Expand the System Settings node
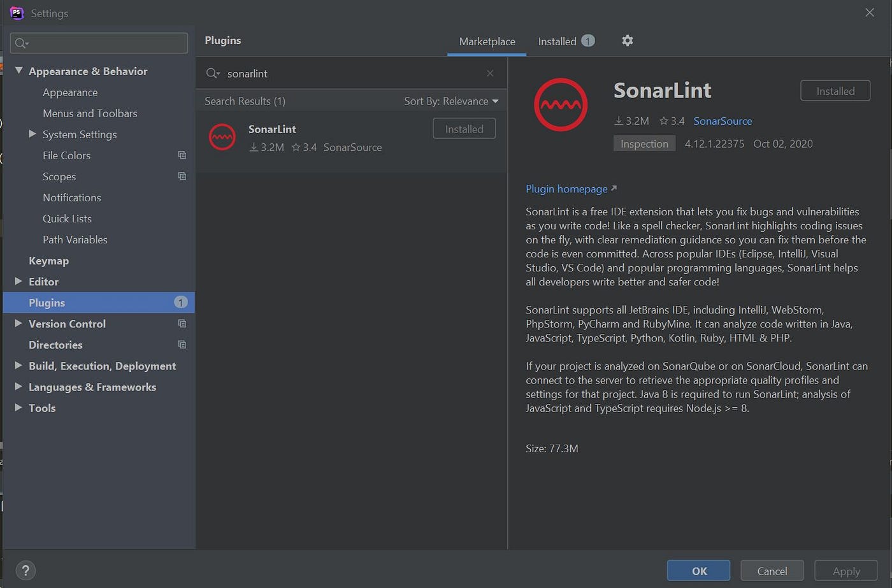This screenshot has width=892, height=588. (32, 134)
